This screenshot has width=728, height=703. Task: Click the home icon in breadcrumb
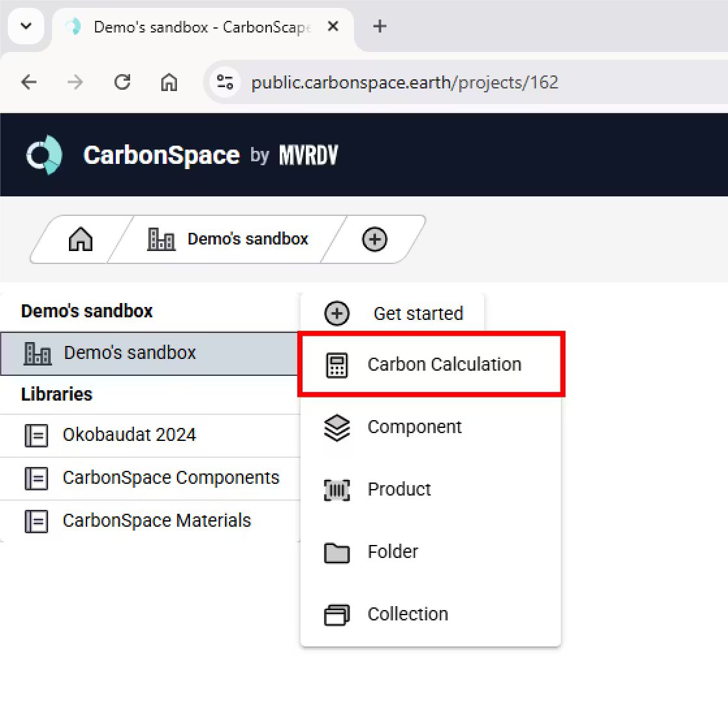[81, 239]
